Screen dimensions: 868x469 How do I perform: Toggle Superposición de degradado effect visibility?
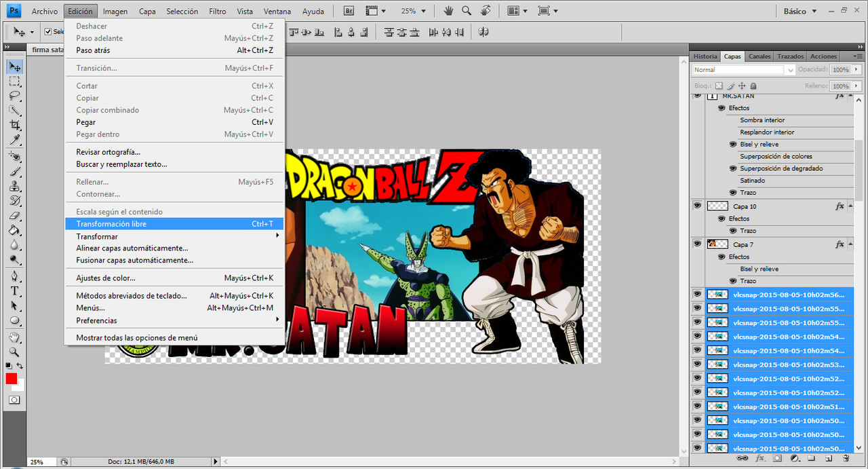(733, 168)
